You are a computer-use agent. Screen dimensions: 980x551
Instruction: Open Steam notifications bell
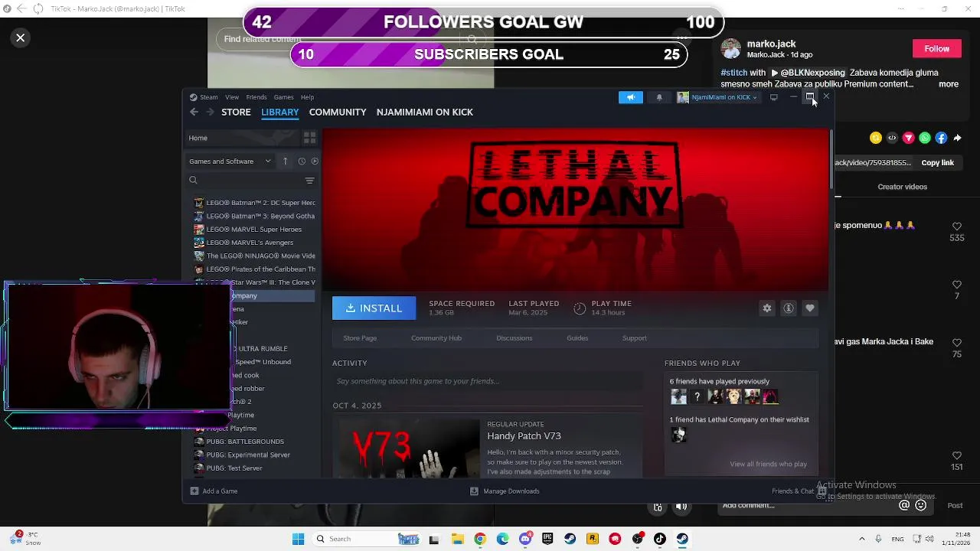click(x=659, y=97)
